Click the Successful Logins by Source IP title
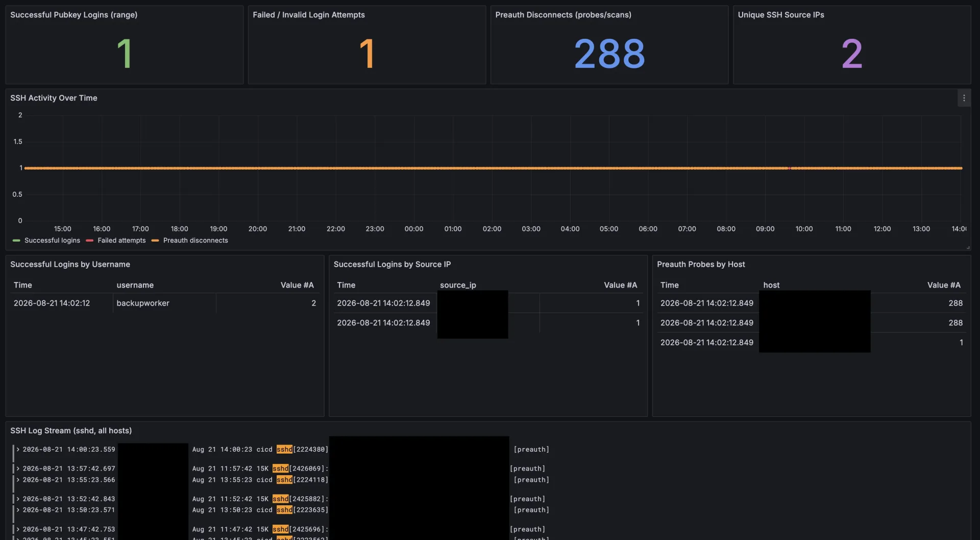 pos(392,264)
